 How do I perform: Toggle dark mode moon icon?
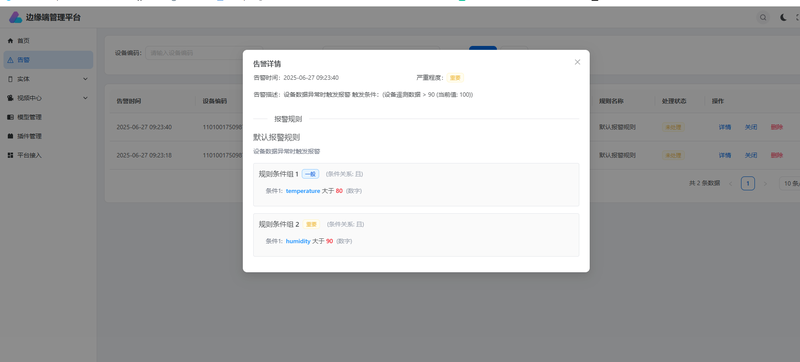(x=783, y=17)
